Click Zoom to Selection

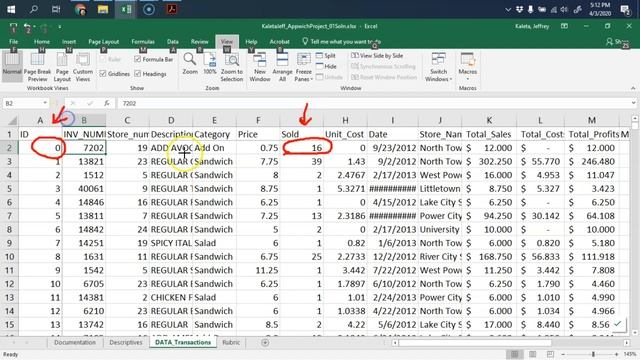[231, 67]
